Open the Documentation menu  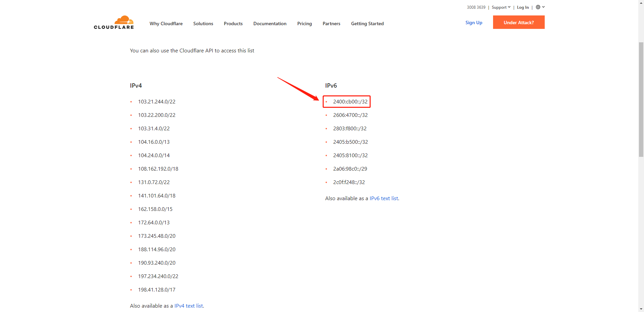coord(270,24)
